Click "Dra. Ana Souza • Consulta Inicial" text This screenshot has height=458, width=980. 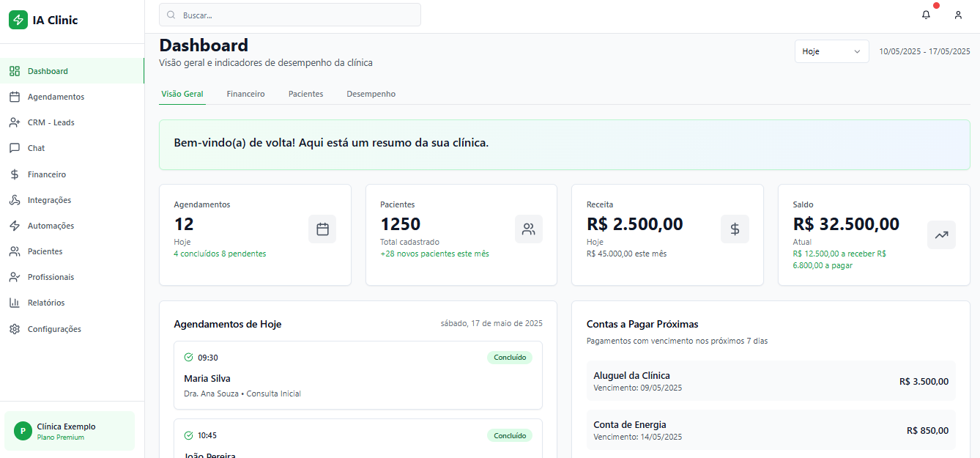tap(242, 394)
